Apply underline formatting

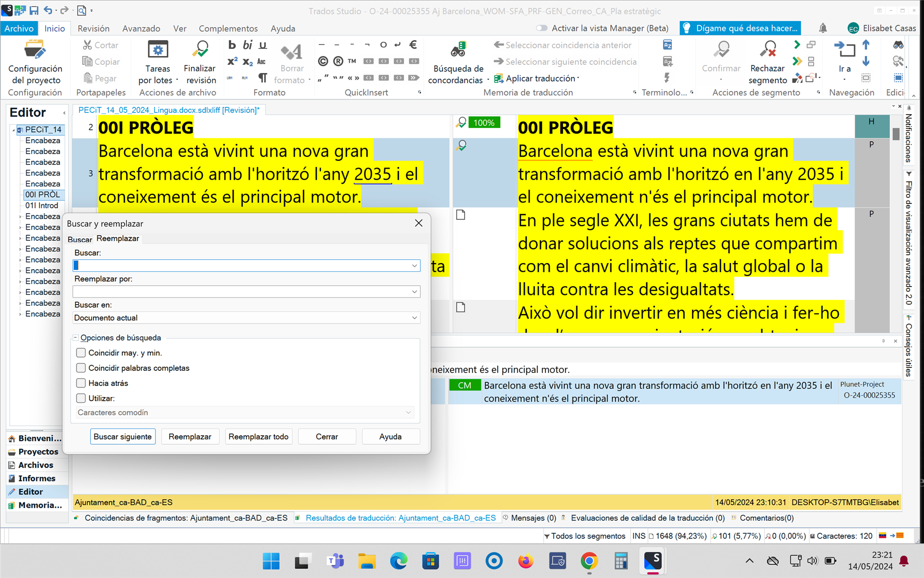(263, 45)
